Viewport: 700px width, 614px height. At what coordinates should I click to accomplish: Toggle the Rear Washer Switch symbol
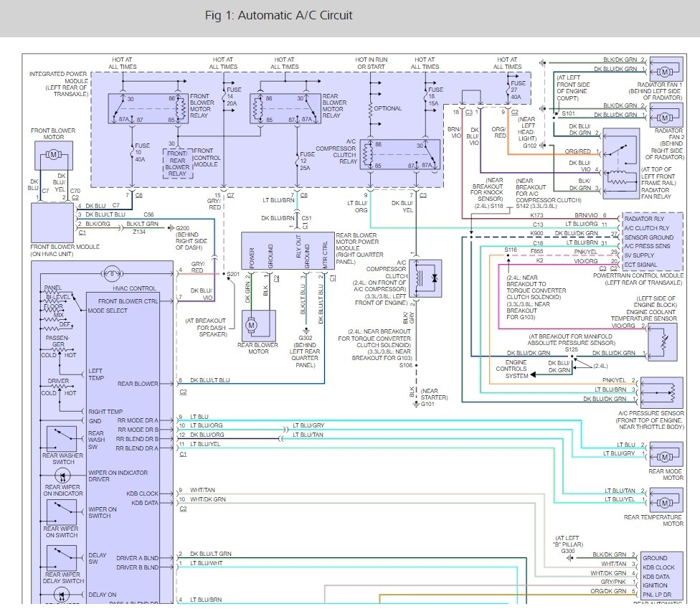tap(62, 438)
